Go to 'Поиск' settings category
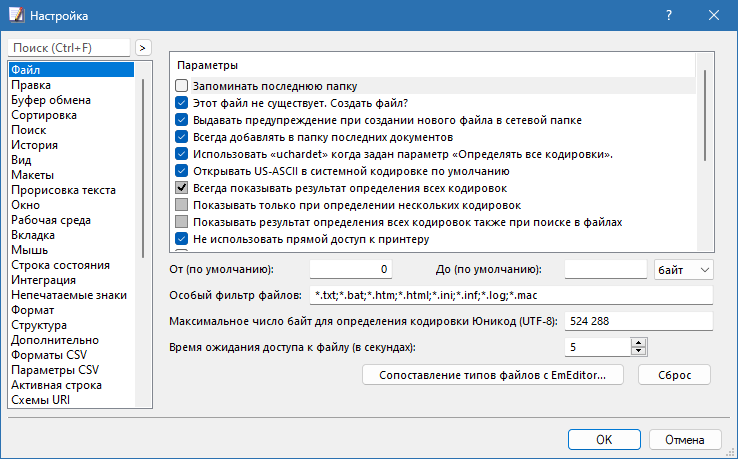 [x=72, y=130]
